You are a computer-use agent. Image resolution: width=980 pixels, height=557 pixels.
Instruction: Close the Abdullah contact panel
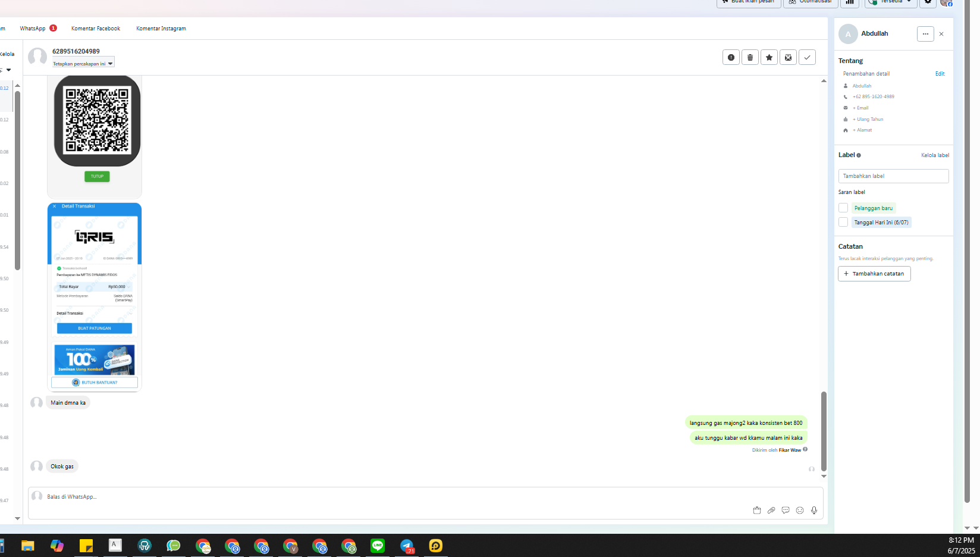click(941, 34)
